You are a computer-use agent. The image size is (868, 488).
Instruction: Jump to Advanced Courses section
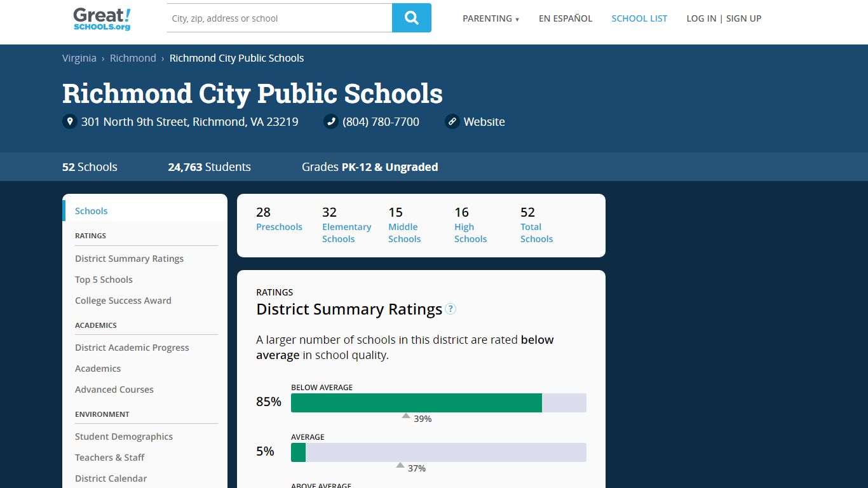coord(114,390)
